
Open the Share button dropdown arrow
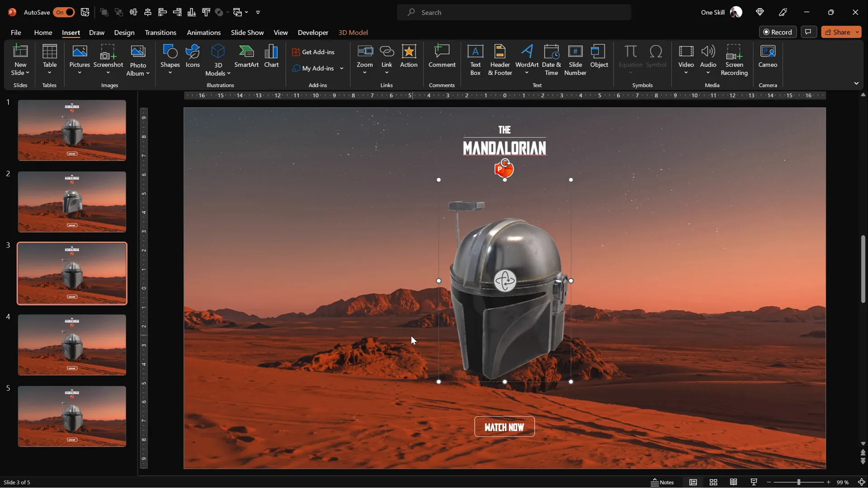coord(857,32)
